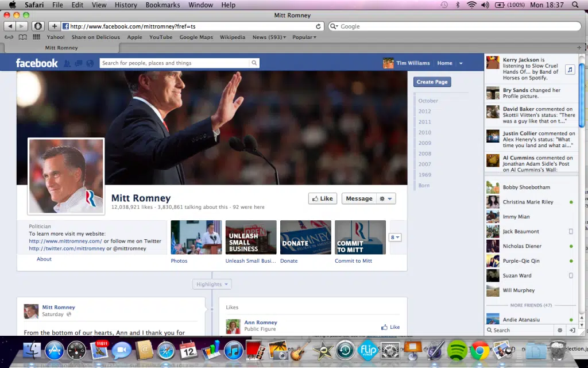The image size is (588, 368).
Task: Open the Donate thumbnail
Action: 305,237
